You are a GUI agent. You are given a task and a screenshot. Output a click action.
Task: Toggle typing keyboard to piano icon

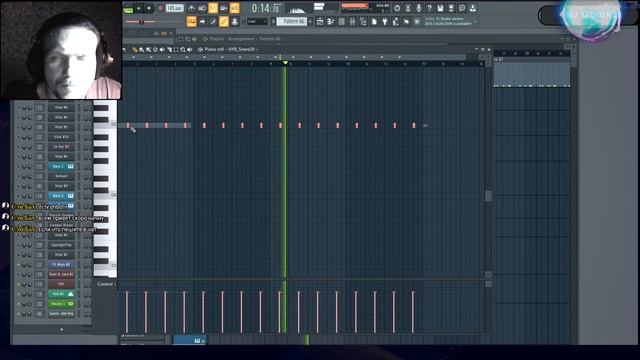pyautogui.click(x=191, y=22)
